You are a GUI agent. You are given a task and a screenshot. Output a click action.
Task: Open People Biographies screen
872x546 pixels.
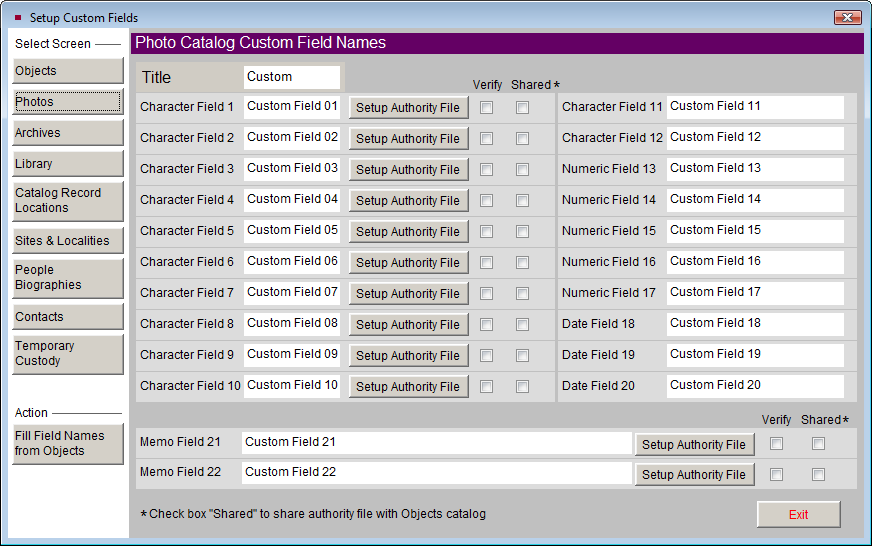[x=67, y=278]
